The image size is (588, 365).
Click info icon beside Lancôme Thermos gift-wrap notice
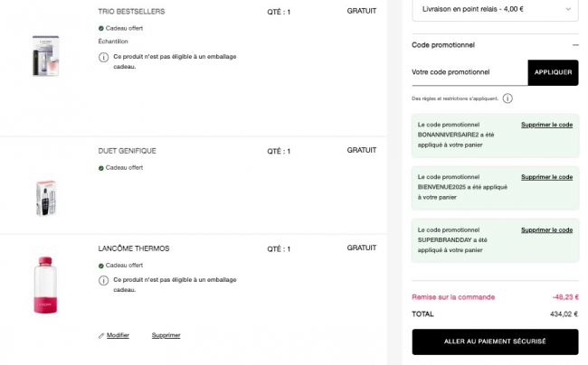(102, 281)
